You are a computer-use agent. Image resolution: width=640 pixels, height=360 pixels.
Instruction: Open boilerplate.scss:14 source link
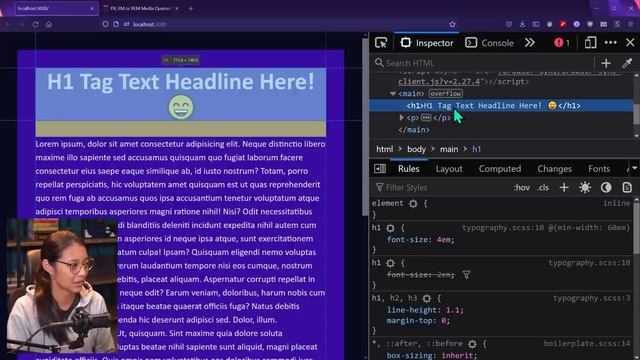coord(587,344)
